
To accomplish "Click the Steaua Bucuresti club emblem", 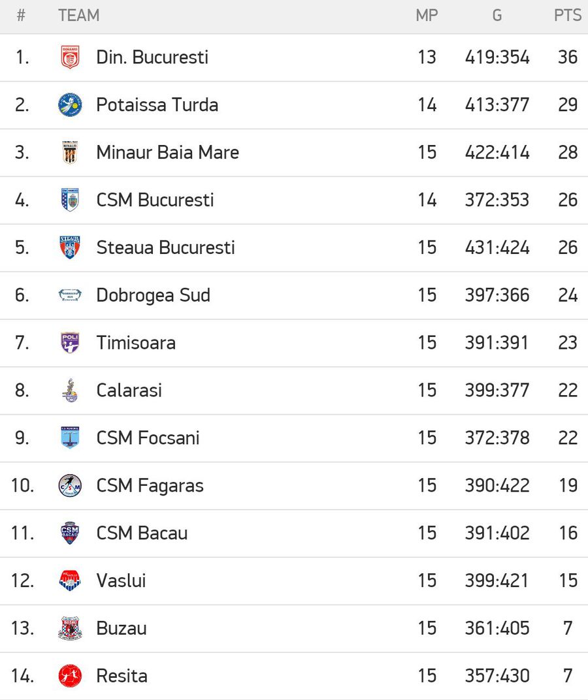I will coord(70,247).
